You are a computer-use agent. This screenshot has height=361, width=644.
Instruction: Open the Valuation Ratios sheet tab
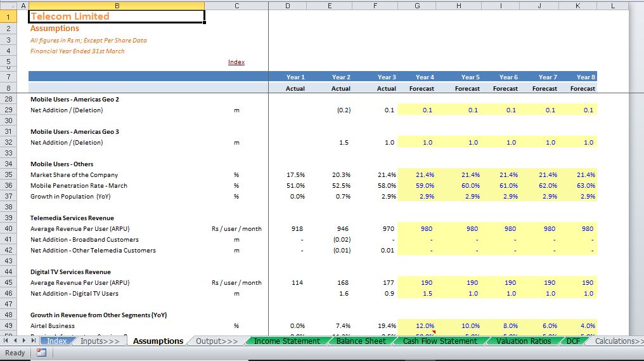524,341
